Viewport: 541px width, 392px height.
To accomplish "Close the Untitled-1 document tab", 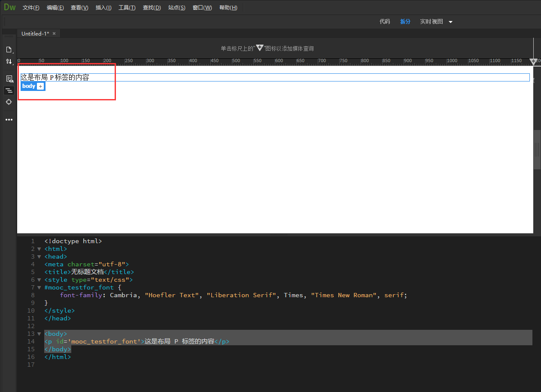I will (x=54, y=33).
